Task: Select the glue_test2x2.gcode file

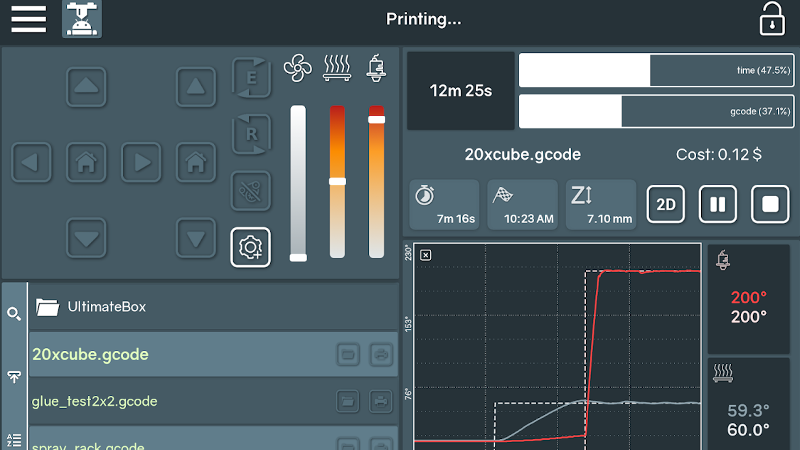Action: 95,401
